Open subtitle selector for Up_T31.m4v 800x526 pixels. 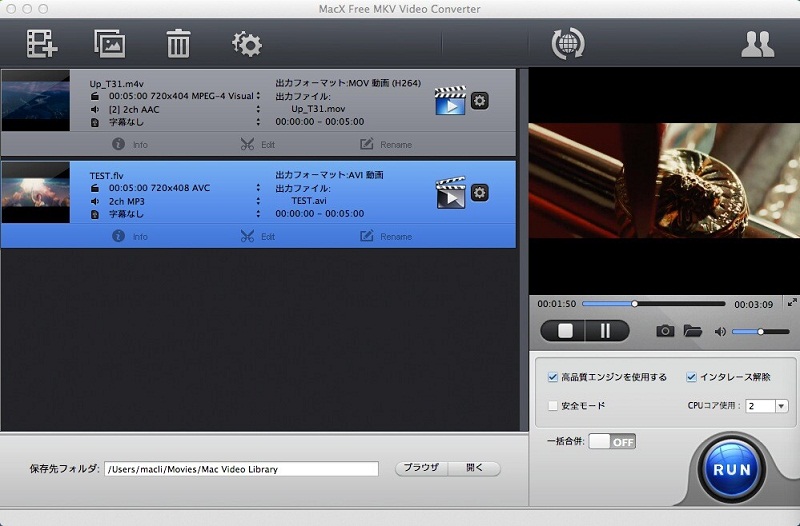[258, 122]
